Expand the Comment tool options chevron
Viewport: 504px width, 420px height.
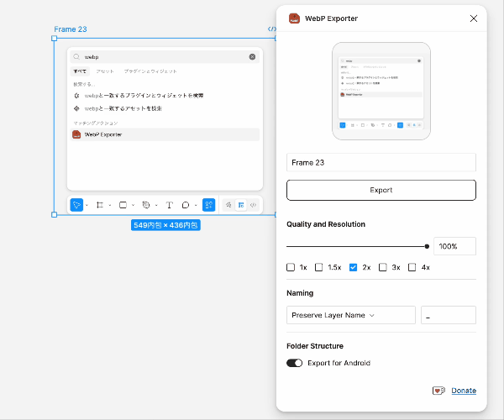pyautogui.click(x=196, y=205)
